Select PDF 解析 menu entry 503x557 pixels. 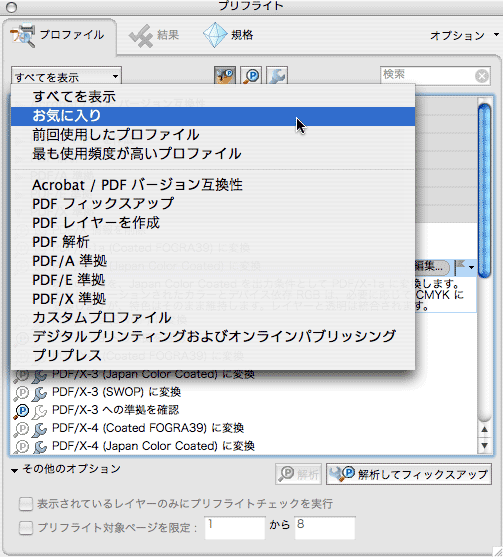coord(213,242)
